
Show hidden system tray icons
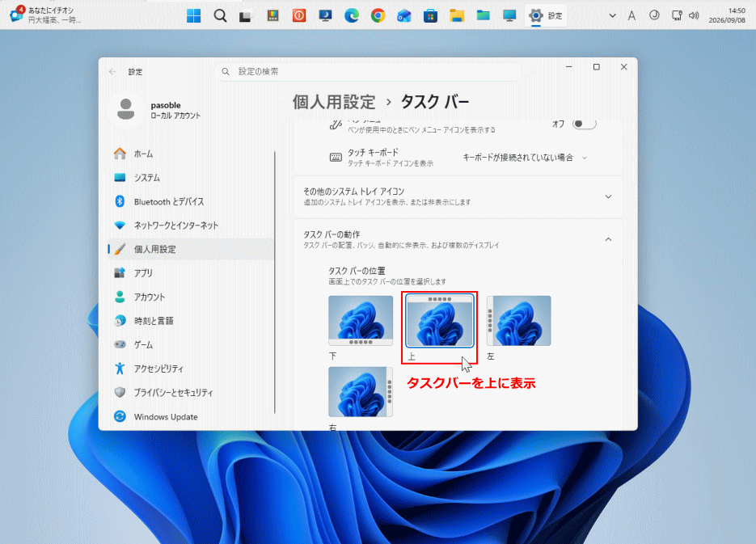[612, 15]
